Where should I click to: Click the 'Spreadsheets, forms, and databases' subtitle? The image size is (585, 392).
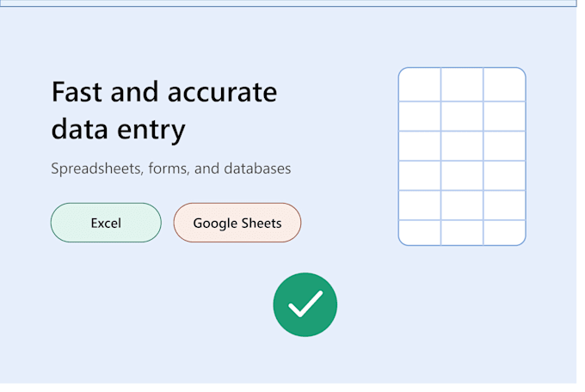[x=171, y=168]
